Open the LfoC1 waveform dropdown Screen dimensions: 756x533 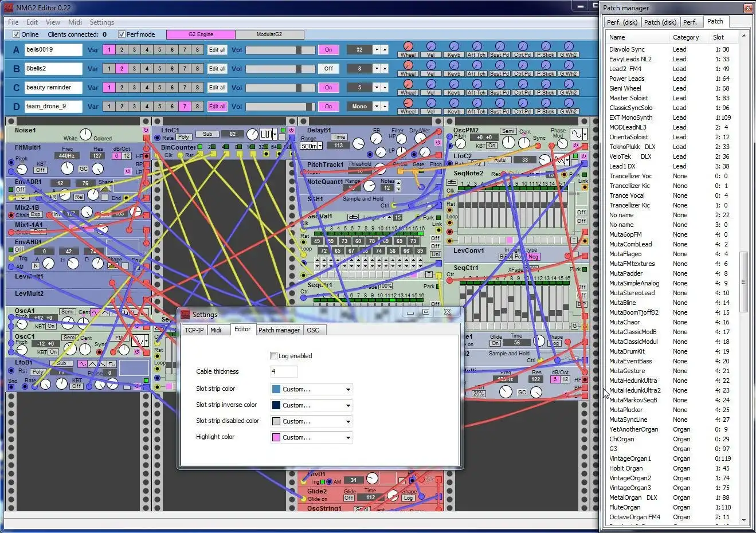(269, 134)
